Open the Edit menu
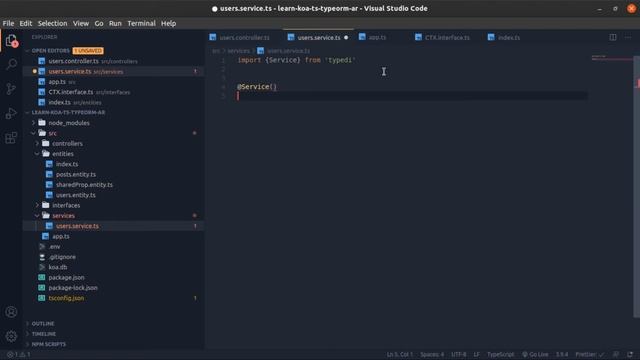640x360 pixels. tap(25, 23)
